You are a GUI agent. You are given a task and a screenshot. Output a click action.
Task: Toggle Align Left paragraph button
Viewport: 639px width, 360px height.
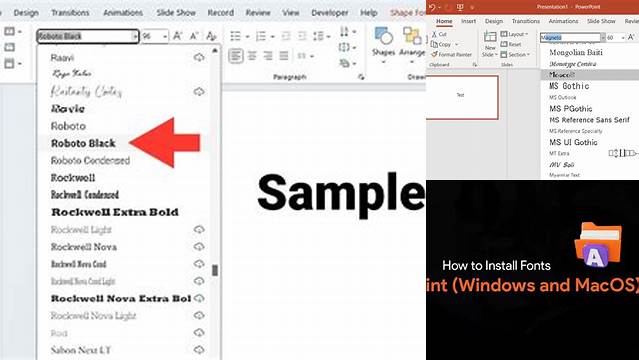click(x=236, y=55)
